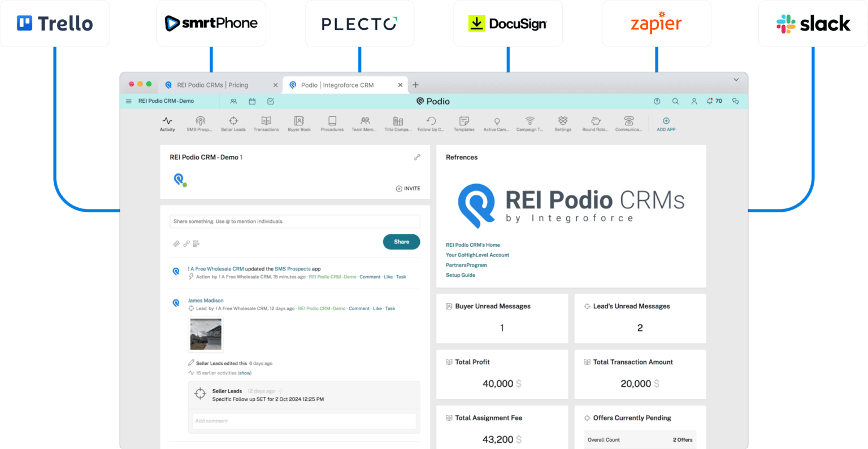Click the Slack integration logo
Image resolution: width=868 pixels, height=449 pixels.
[813, 24]
